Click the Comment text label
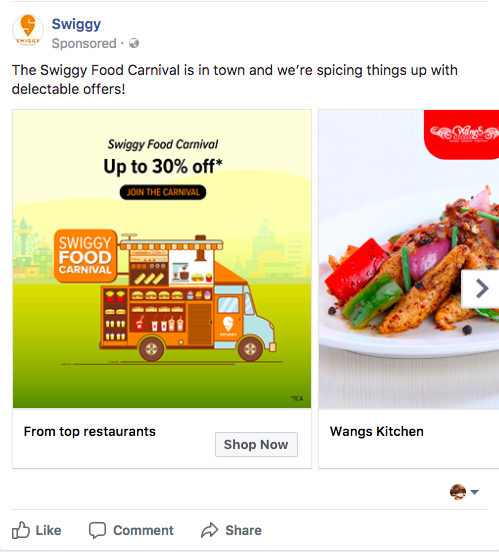 [143, 531]
